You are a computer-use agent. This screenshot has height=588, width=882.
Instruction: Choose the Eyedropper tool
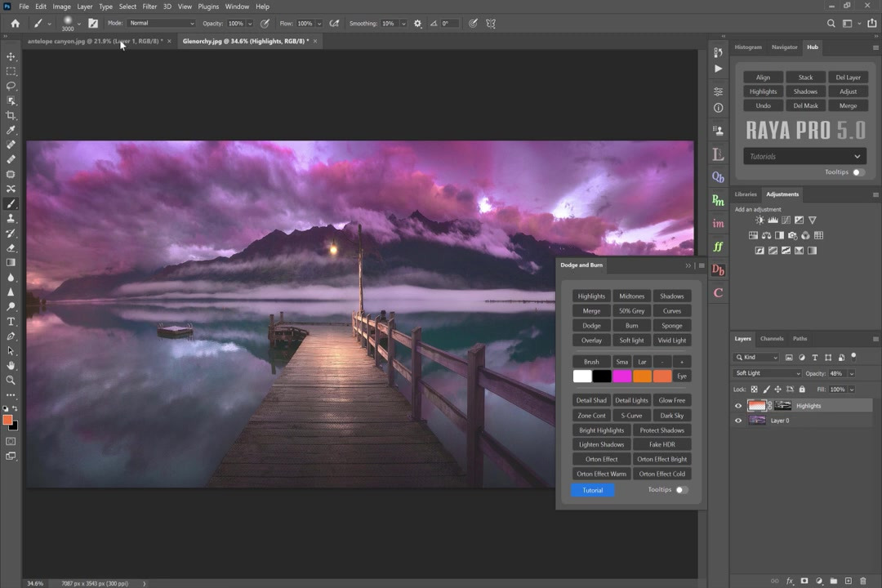(x=11, y=130)
